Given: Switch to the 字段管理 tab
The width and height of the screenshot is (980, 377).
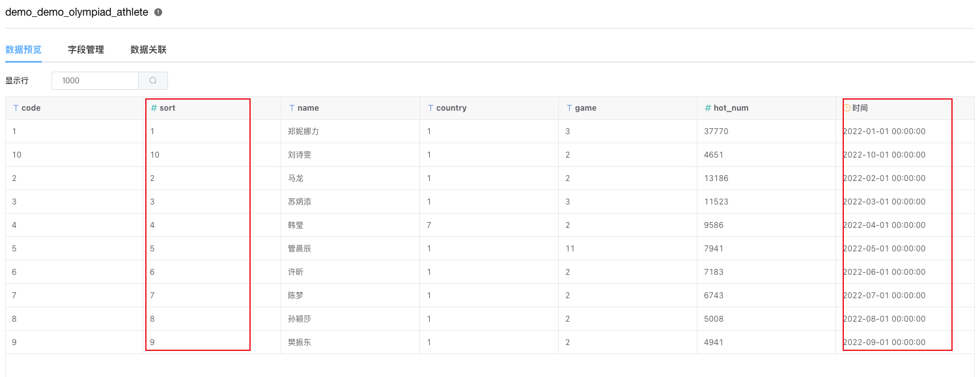Looking at the screenshot, I should [x=86, y=49].
